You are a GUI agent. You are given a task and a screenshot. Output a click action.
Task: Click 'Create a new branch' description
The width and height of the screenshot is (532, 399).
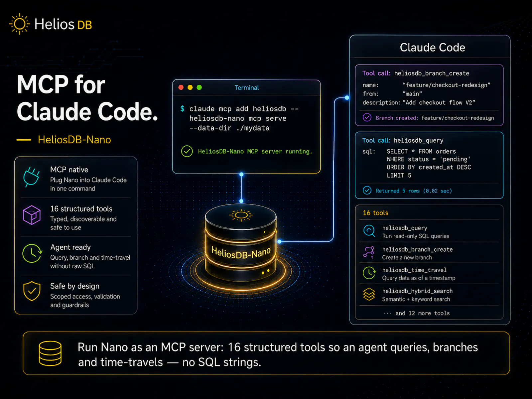click(407, 257)
